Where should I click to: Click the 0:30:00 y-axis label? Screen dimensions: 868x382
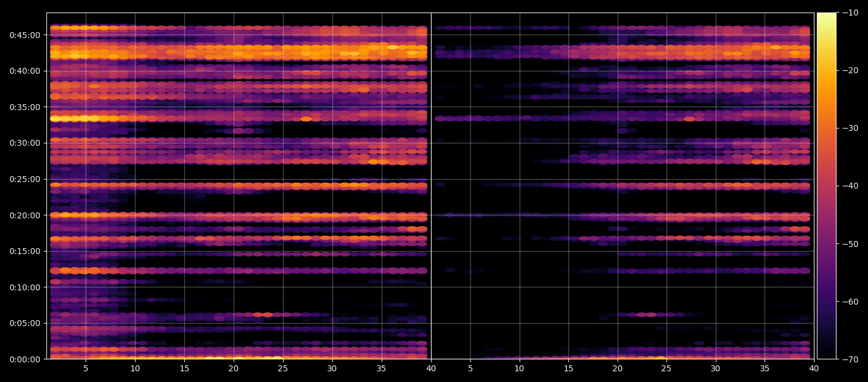pyautogui.click(x=24, y=143)
